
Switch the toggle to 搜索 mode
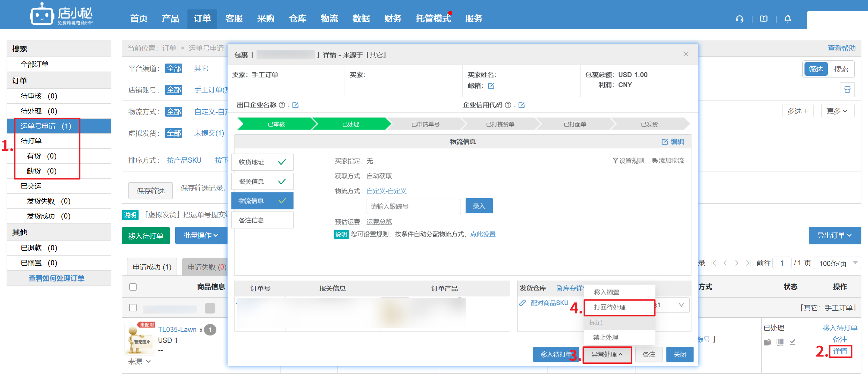tap(841, 69)
